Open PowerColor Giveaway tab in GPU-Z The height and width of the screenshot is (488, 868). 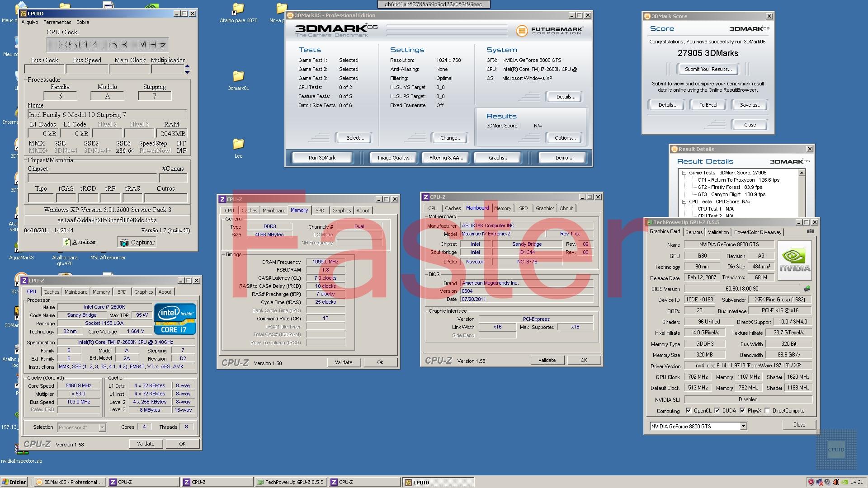[758, 232]
